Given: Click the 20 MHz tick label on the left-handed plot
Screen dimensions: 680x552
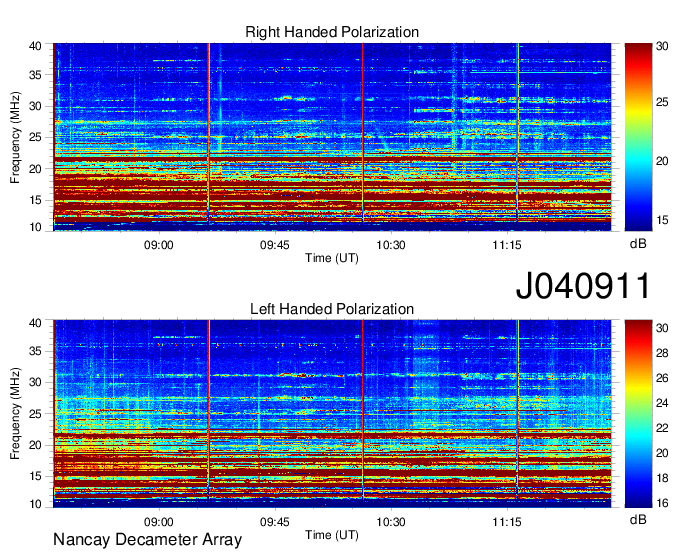Looking at the screenshot, I should (35, 445).
